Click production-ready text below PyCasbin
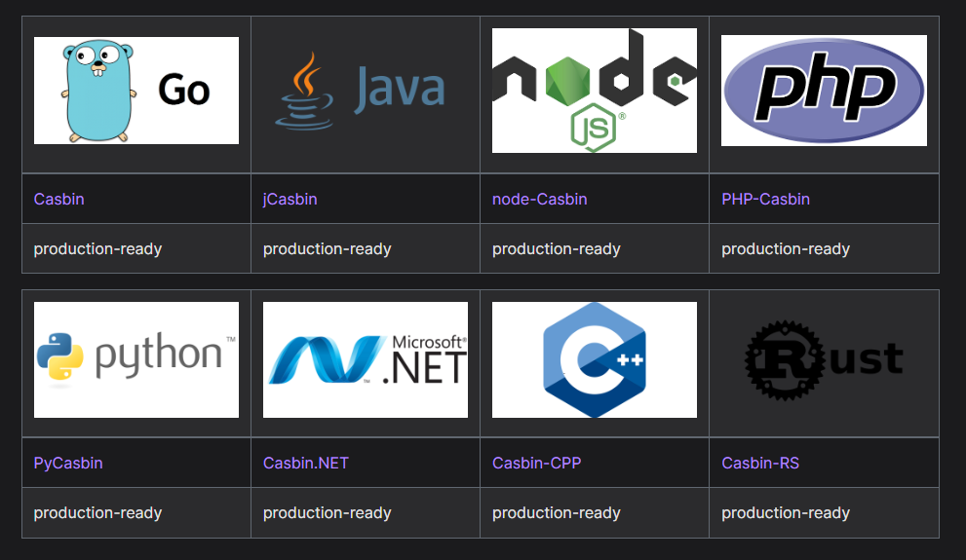This screenshot has height=560, width=966. tap(97, 512)
